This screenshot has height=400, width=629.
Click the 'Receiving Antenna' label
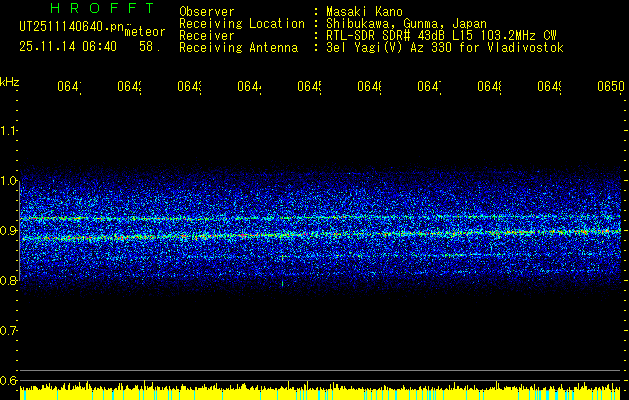click(238, 48)
